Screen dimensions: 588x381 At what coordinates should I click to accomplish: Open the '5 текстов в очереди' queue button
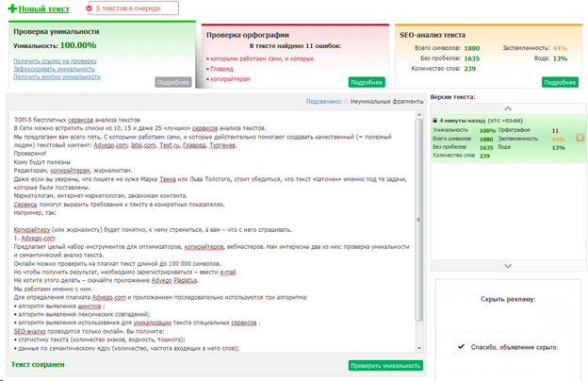pyautogui.click(x=133, y=8)
